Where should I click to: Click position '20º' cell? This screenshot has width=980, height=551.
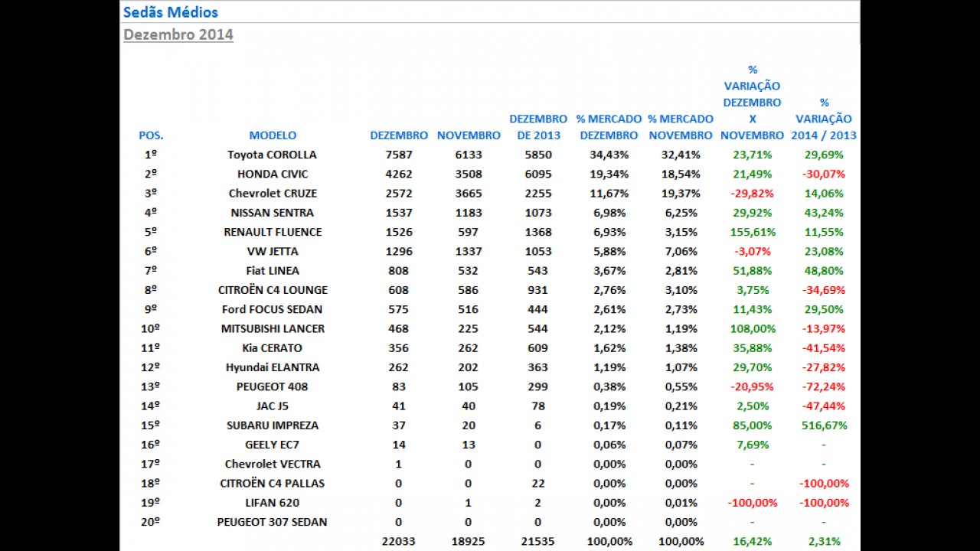click(151, 522)
